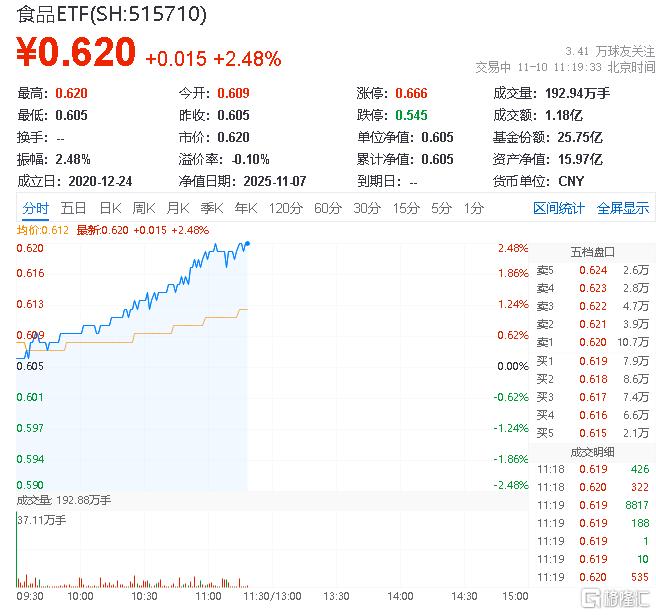Show the 15分 interval chart
The width and height of the screenshot is (656, 615).
point(406,208)
